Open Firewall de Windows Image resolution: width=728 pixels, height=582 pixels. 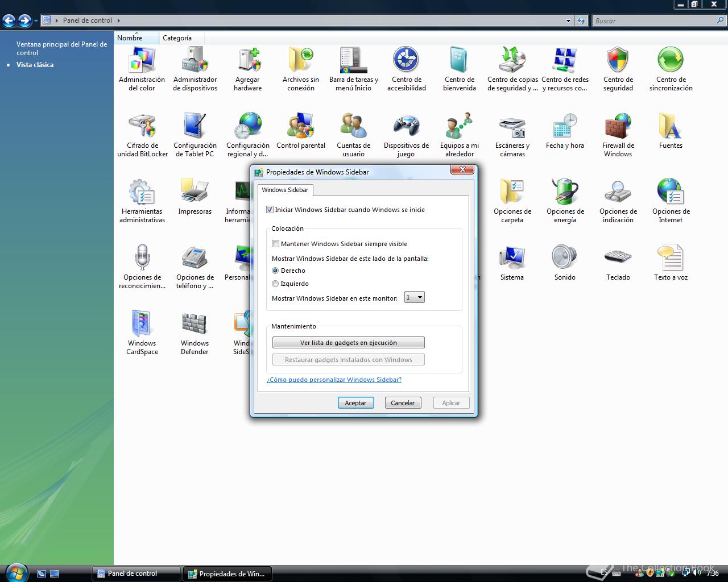[x=618, y=135]
